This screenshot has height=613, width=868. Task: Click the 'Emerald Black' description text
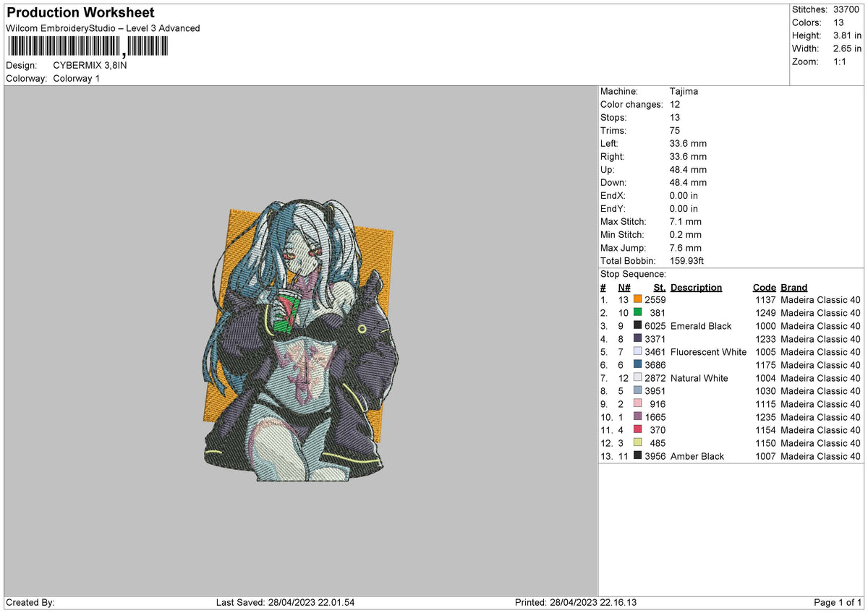[x=701, y=326]
